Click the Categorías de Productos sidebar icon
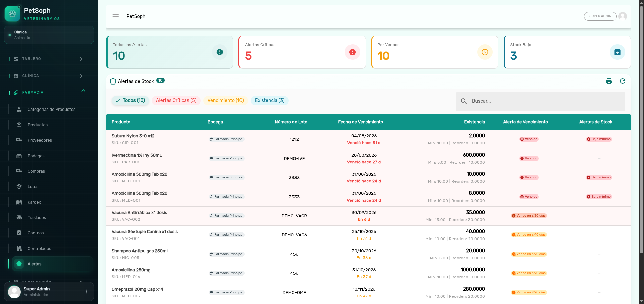The image size is (644, 304). click(19, 110)
